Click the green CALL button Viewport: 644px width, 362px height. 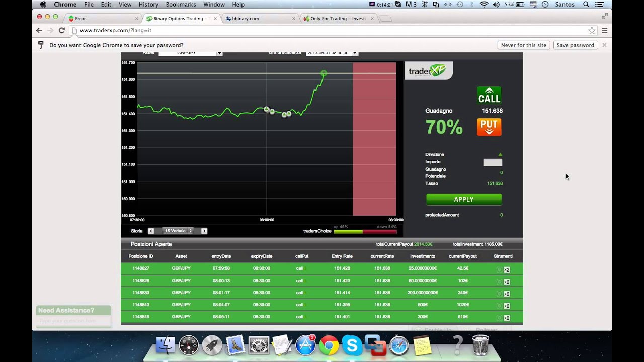pos(489,96)
